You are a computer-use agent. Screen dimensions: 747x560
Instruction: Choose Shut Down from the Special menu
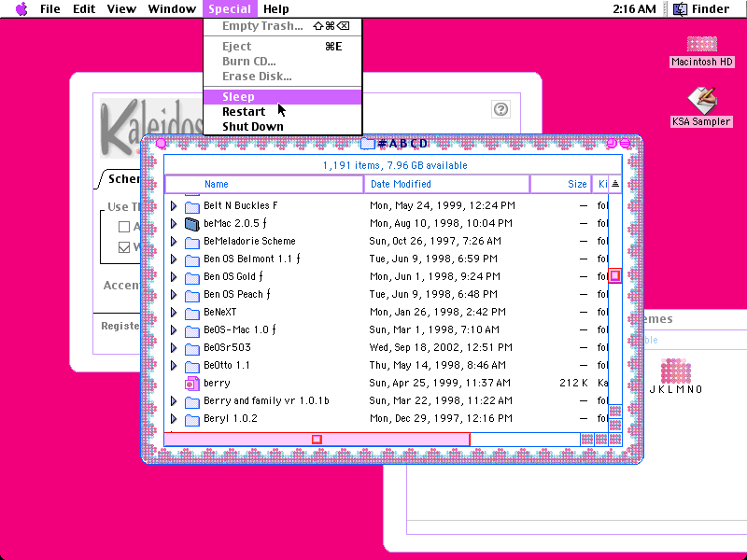point(283,127)
